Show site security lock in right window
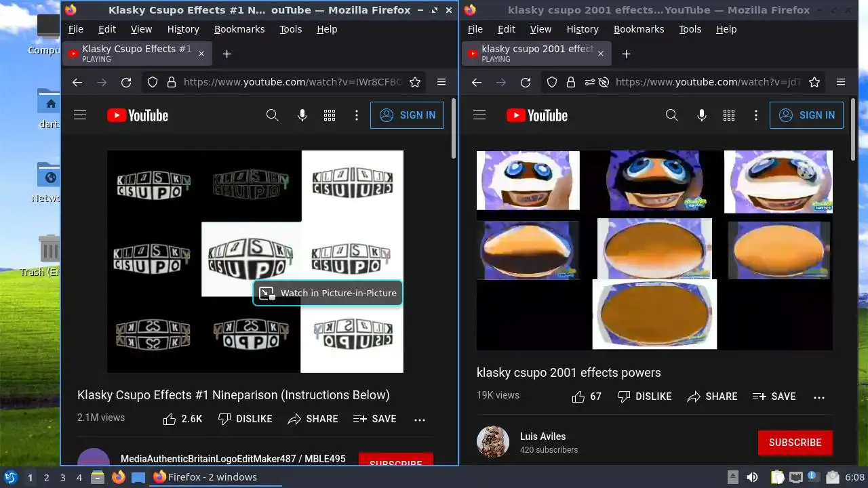 [x=571, y=82]
